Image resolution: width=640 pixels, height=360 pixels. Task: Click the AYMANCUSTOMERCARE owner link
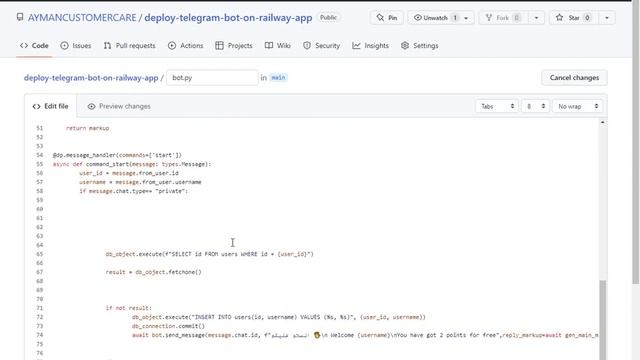pyautogui.click(x=82, y=18)
